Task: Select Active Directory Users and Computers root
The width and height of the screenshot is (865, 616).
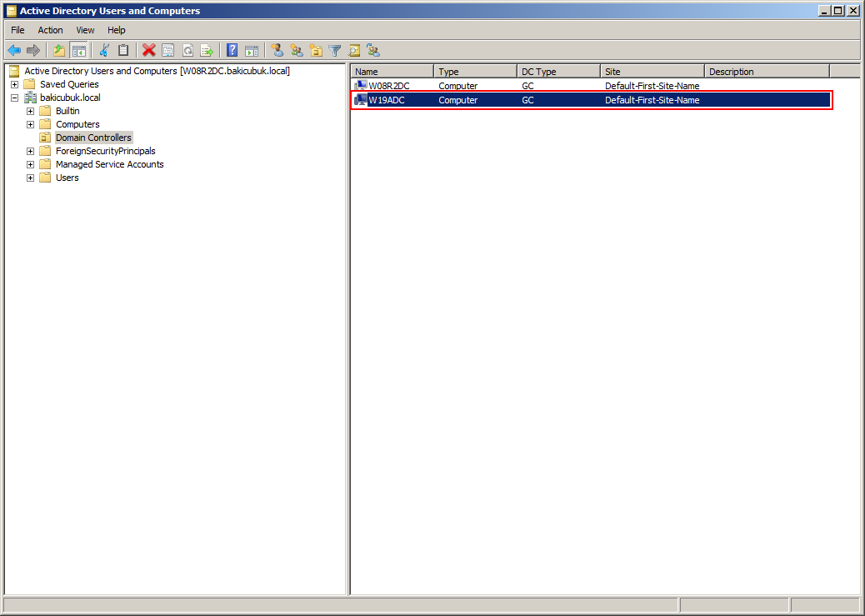Action: click(157, 71)
